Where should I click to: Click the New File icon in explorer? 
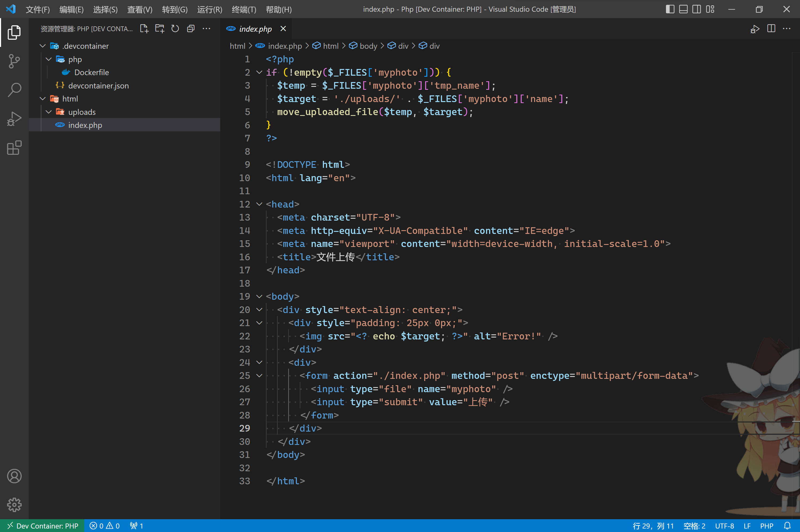click(x=144, y=29)
